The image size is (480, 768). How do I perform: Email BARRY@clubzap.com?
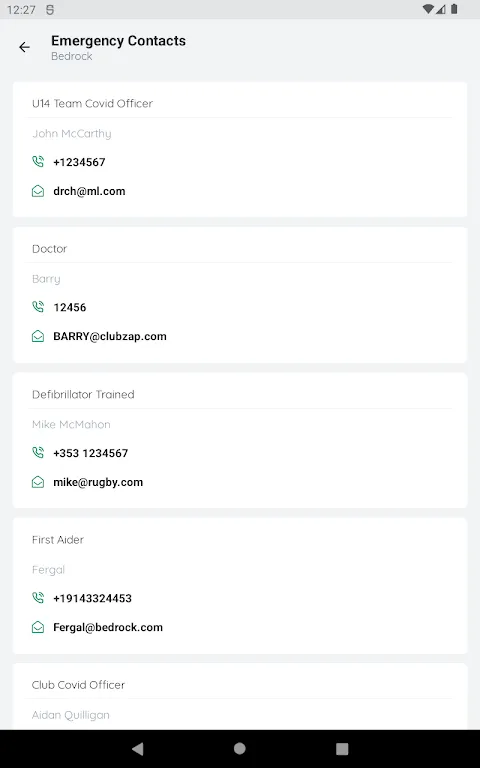pos(110,336)
